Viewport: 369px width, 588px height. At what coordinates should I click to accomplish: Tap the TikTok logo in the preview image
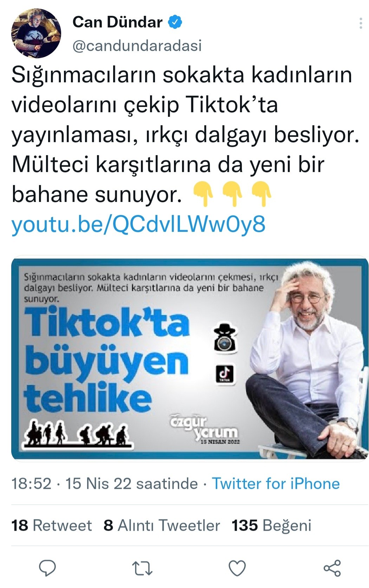[224, 374]
